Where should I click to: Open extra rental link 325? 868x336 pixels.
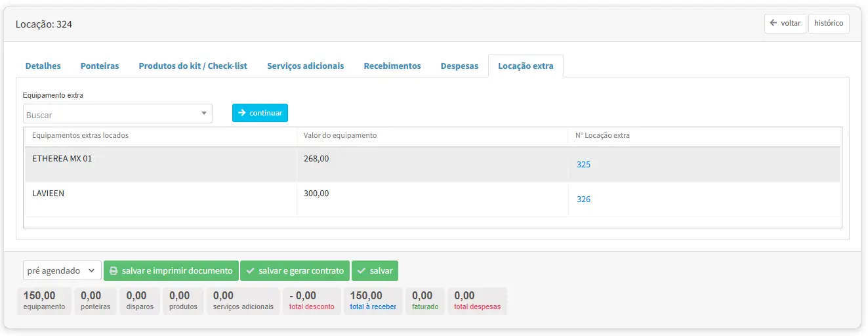click(583, 164)
